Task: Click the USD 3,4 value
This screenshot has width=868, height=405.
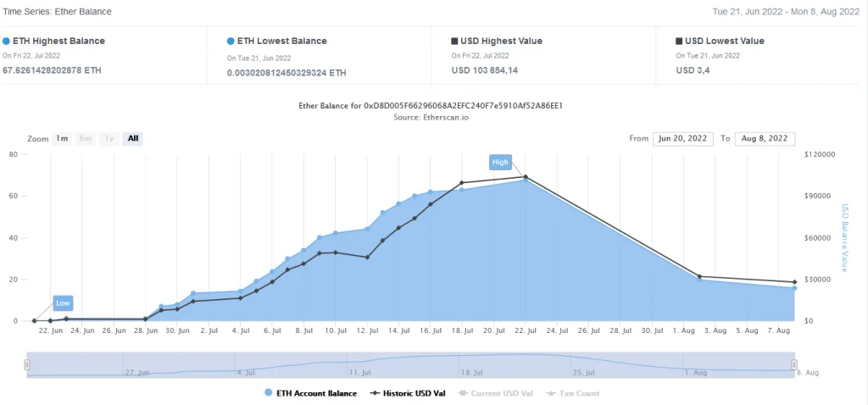Action: [x=693, y=71]
